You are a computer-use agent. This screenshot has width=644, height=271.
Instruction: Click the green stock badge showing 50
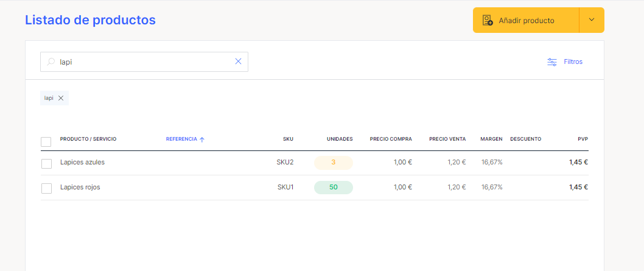pos(334,187)
